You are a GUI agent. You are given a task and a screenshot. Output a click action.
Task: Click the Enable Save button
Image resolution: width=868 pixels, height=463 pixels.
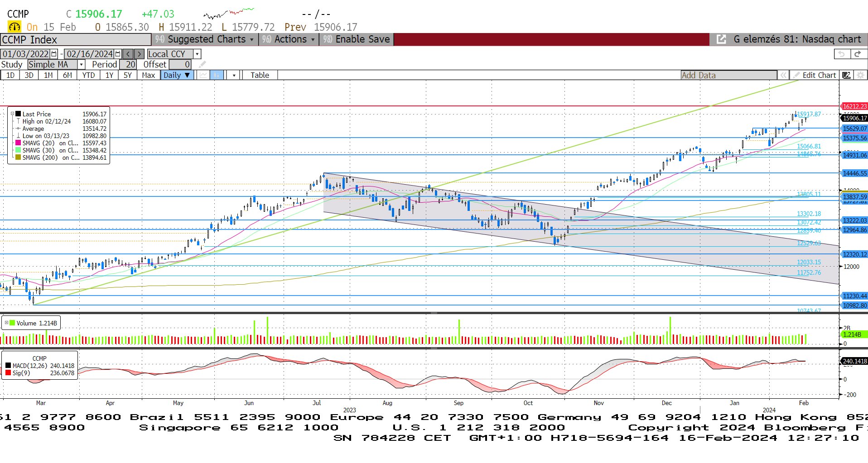pyautogui.click(x=356, y=39)
